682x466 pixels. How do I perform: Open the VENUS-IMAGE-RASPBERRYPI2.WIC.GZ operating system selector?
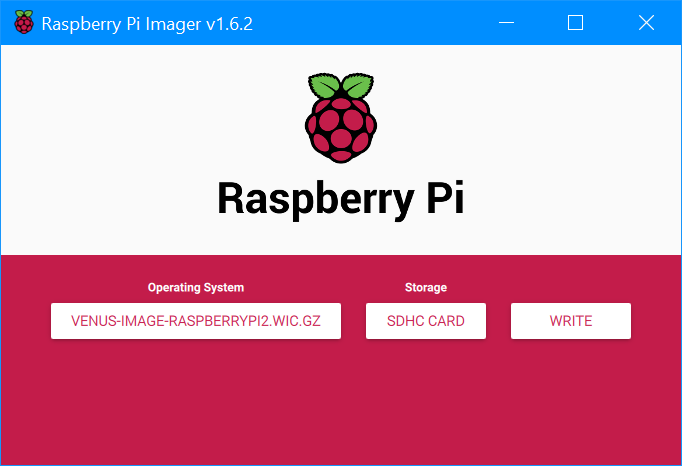(196, 321)
